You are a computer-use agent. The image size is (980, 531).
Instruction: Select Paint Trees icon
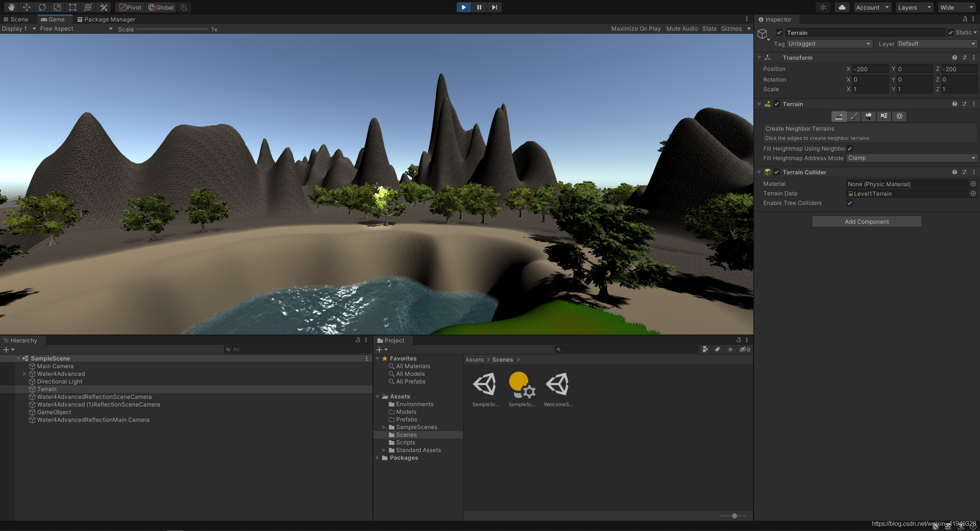(869, 116)
